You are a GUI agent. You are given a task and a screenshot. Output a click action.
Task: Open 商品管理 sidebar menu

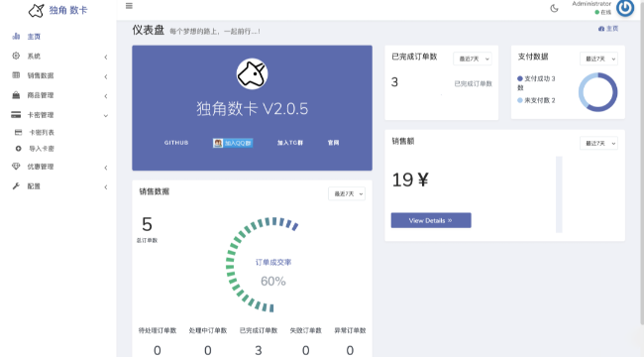click(41, 95)
